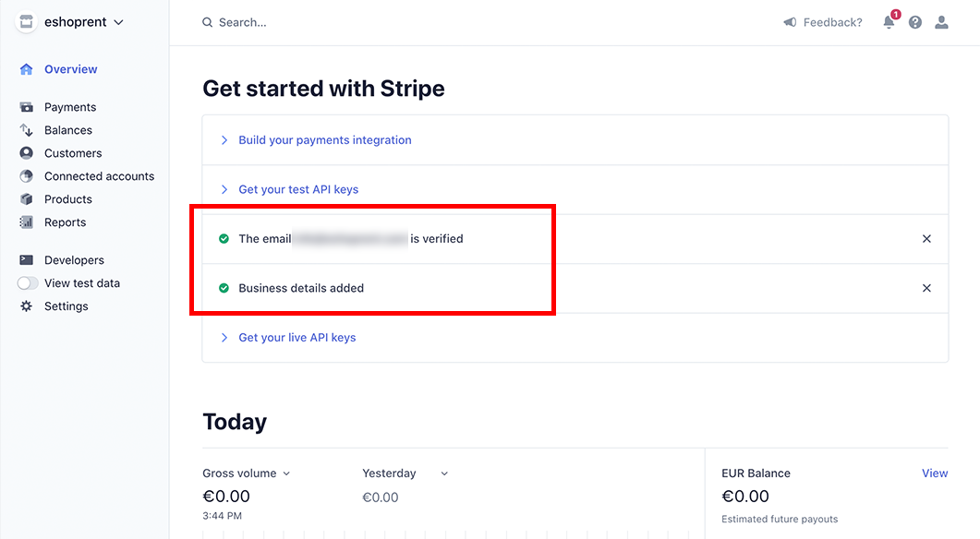
Task: Open the Gross volume dropdown
Action: [x=247, y=473]
